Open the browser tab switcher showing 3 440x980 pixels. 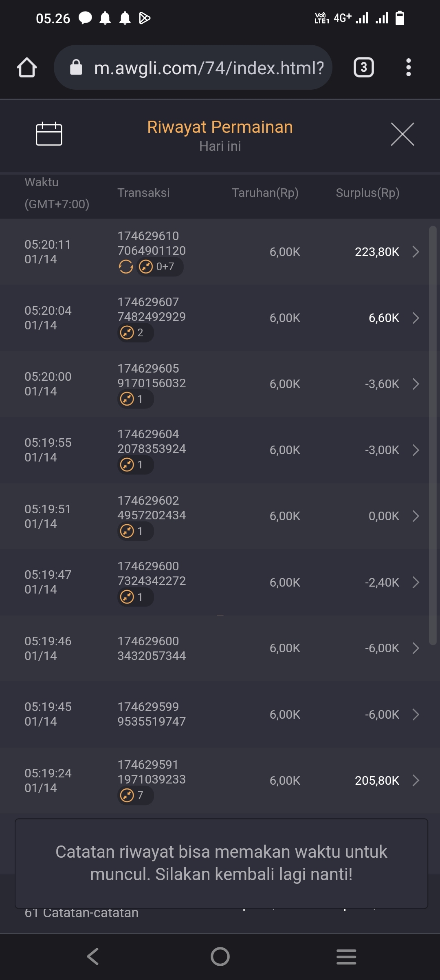tap(363, 67)
